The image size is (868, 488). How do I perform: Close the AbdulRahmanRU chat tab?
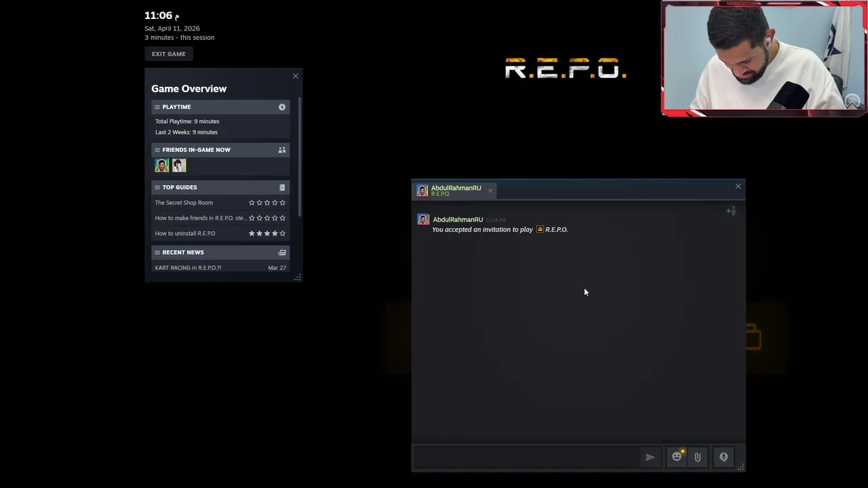click(x=490, y=190)
